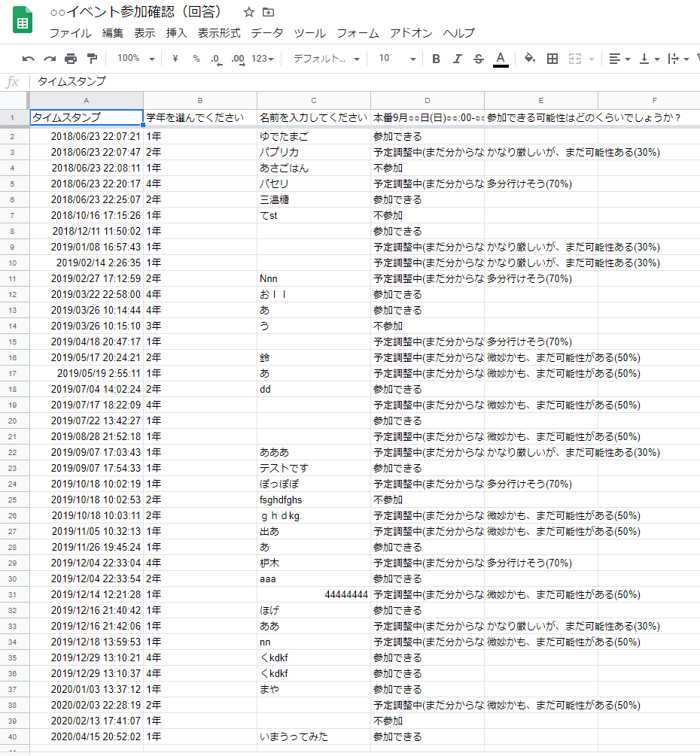
Task: Click the cell 三温糖
Action: pos(314,199)
